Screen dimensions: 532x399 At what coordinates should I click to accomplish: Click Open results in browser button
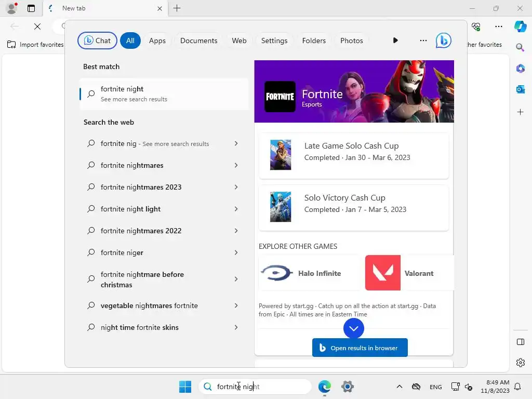point(360,348)
